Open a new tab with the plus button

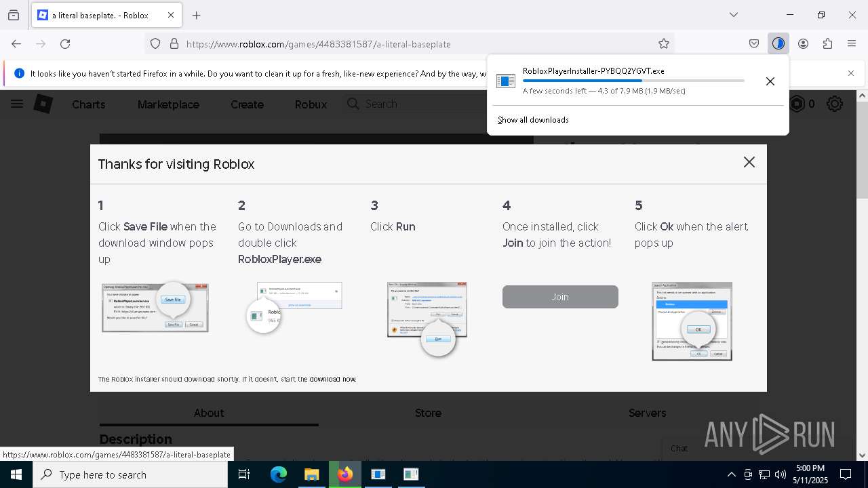(x=197, y=15)
